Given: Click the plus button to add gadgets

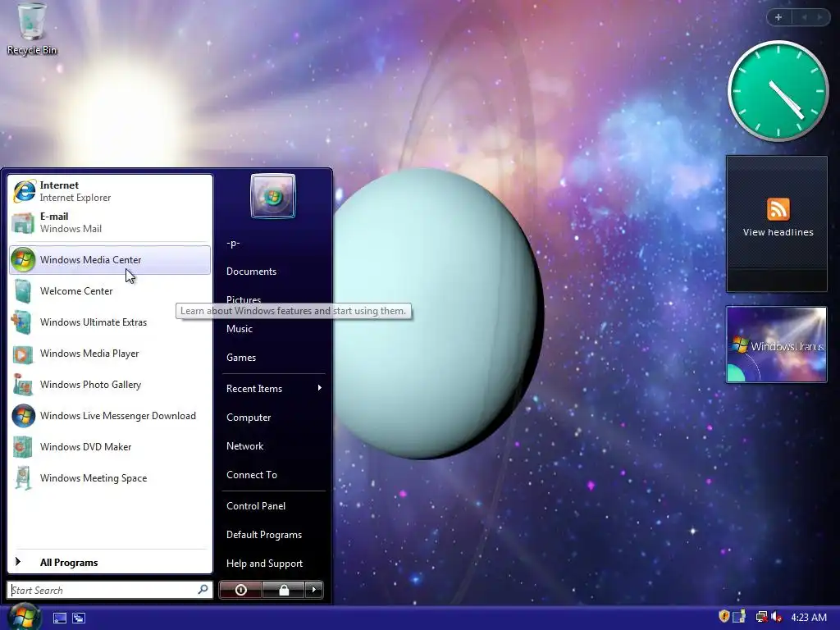Looking at the screenshot, I should [778, 17].
